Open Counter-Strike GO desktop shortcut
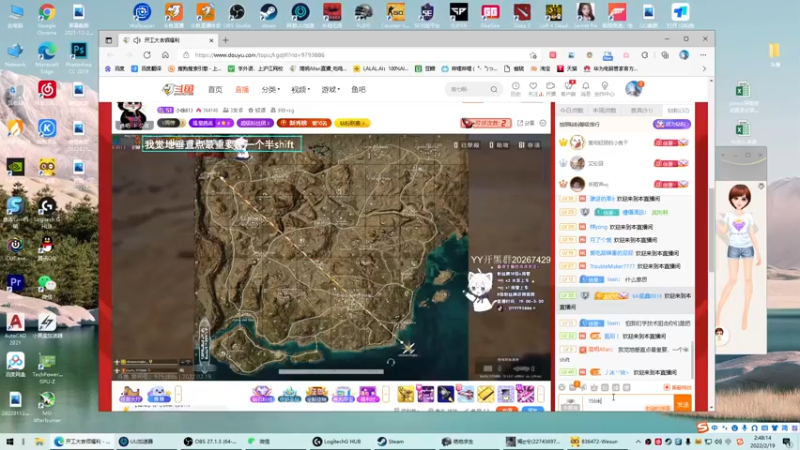 tap(395, 15)
